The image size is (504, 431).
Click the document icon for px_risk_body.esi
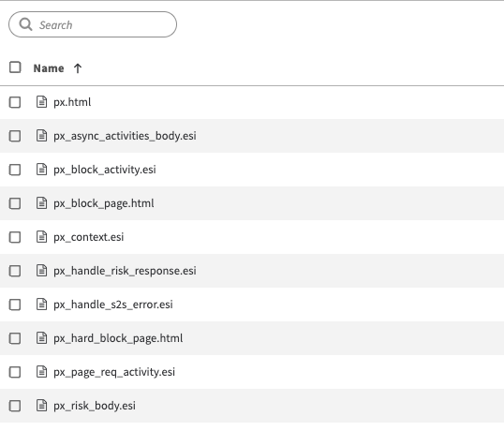[41, 406]
